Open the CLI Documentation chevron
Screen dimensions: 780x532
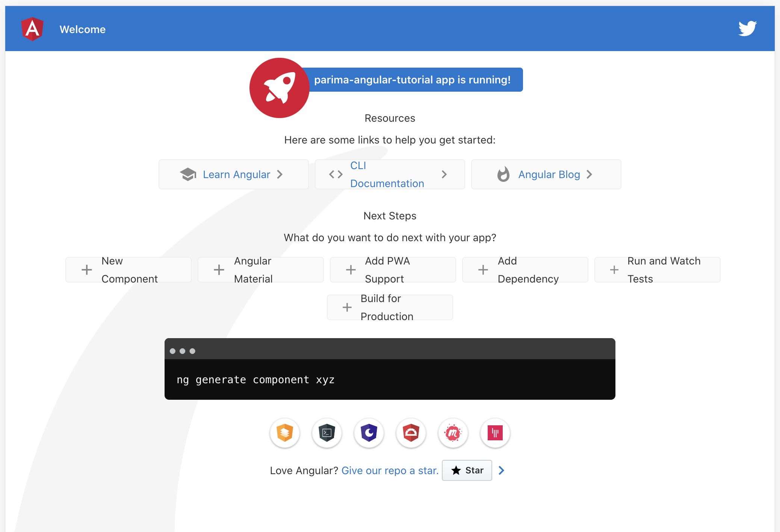(x=445, y=174)
